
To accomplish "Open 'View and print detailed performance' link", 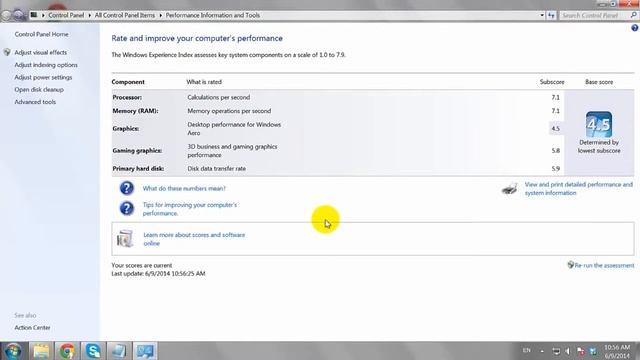I will click(x=579, y=189).
